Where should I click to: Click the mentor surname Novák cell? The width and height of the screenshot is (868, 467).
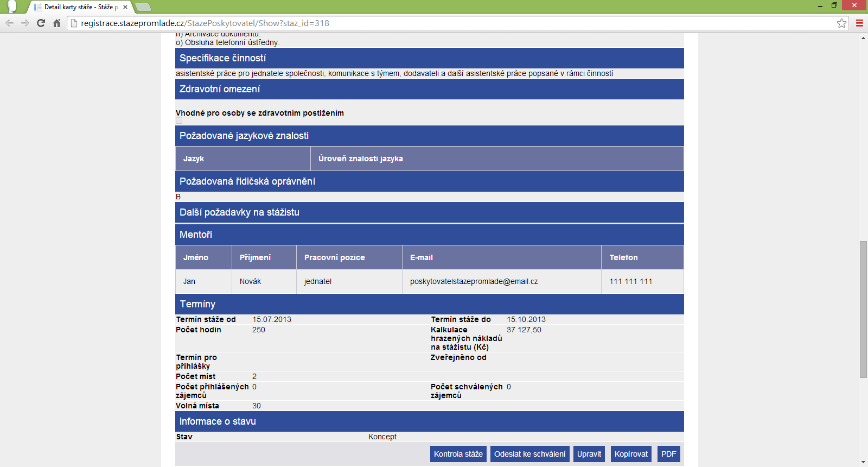[x=264, y=281]
